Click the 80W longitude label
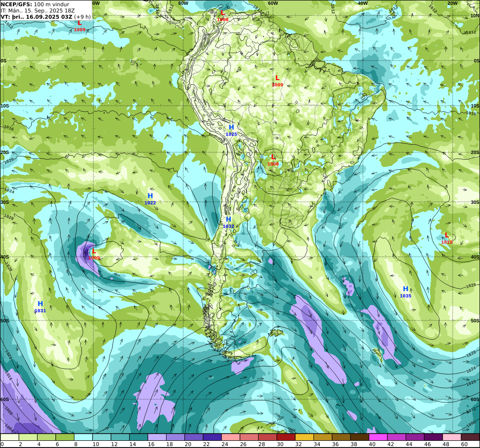 point(183,3)
